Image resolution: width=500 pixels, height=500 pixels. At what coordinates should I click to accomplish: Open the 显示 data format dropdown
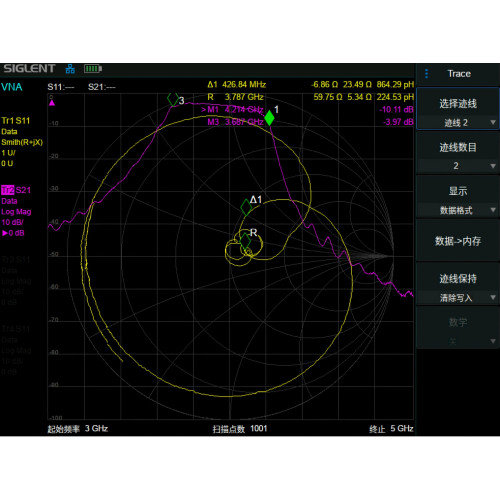click(458, 196)
